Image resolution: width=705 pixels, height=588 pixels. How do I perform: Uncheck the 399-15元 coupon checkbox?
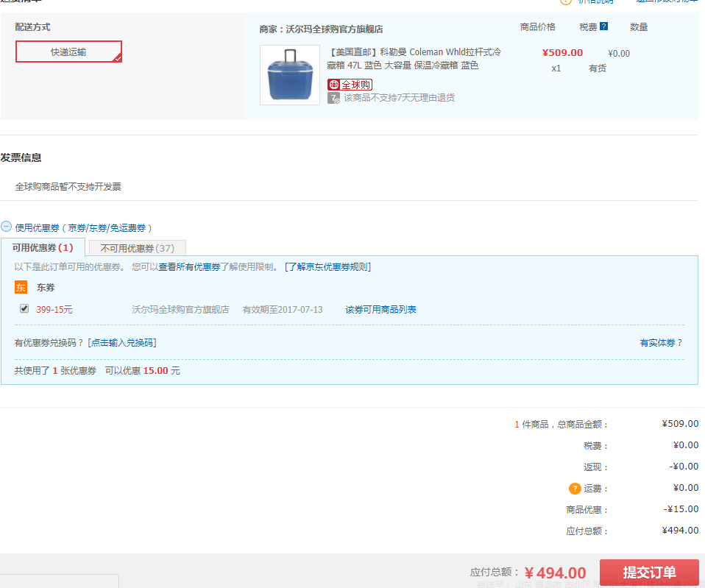(x=24, y=308)
